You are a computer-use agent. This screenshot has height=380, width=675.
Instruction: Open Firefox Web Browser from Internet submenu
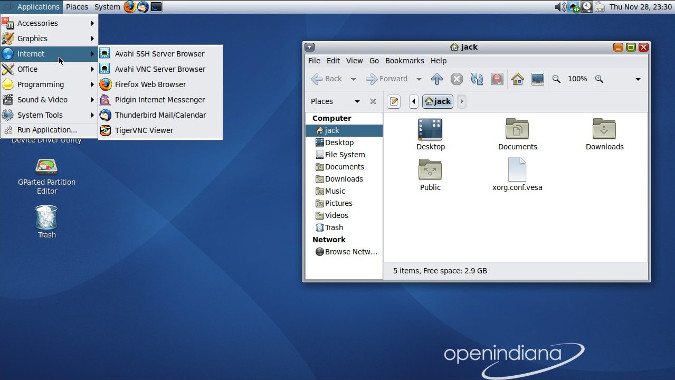tap(160, 84)
